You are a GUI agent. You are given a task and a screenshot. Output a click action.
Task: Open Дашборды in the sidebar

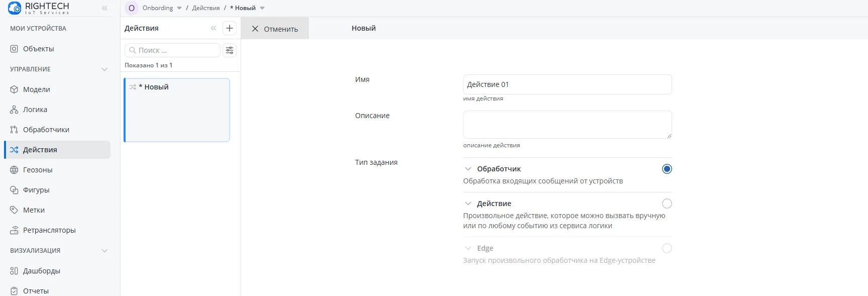coord(41,271)
